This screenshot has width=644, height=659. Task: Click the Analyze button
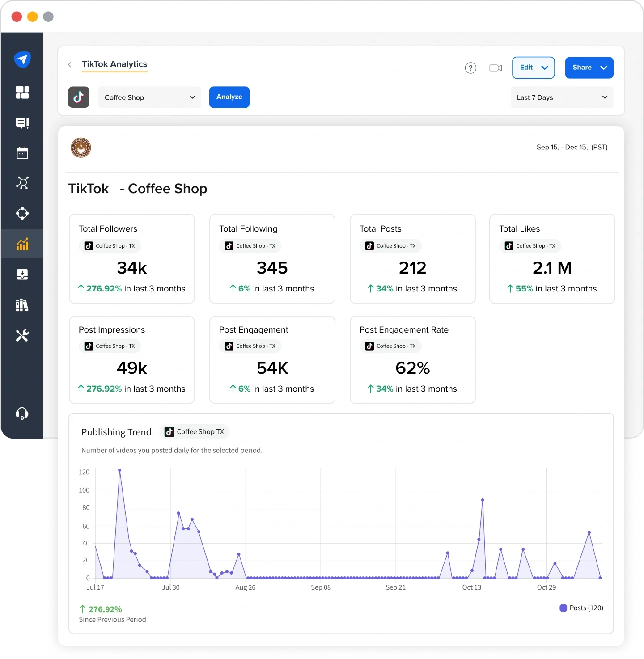pyautogui.click(x=229, y=97)
